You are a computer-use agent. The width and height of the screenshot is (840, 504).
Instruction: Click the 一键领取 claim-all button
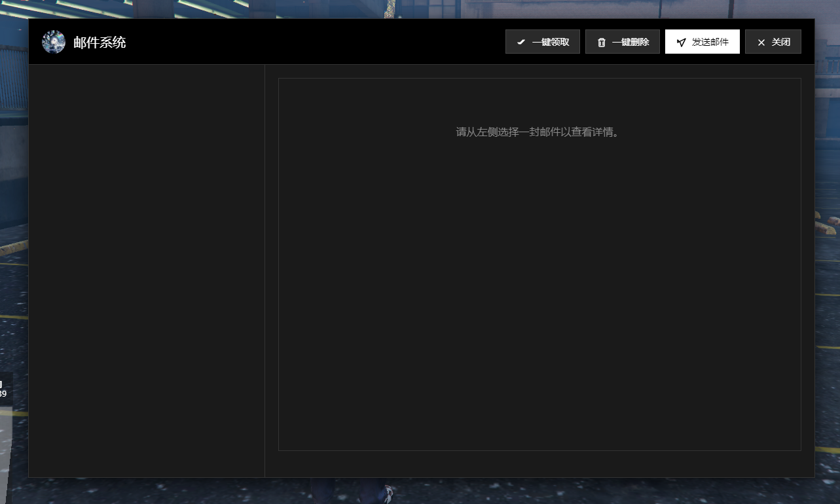542,42
